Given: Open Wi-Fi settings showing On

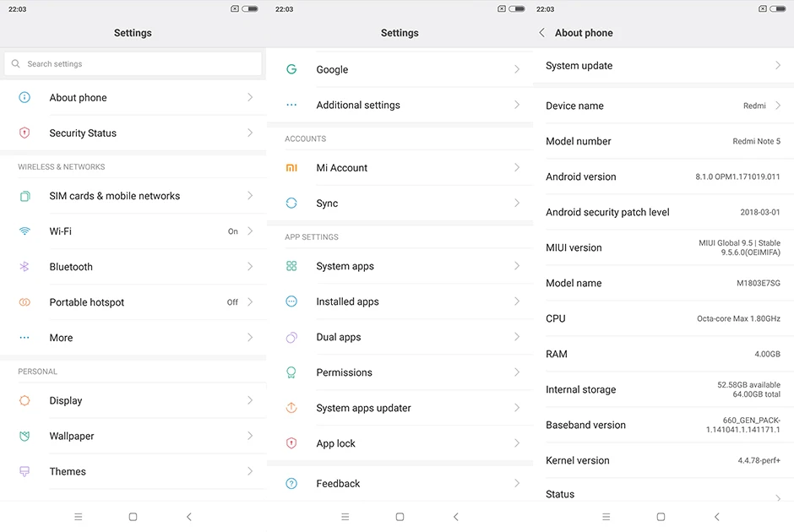Looking at the screenshot, I should [x=133, y=231].
